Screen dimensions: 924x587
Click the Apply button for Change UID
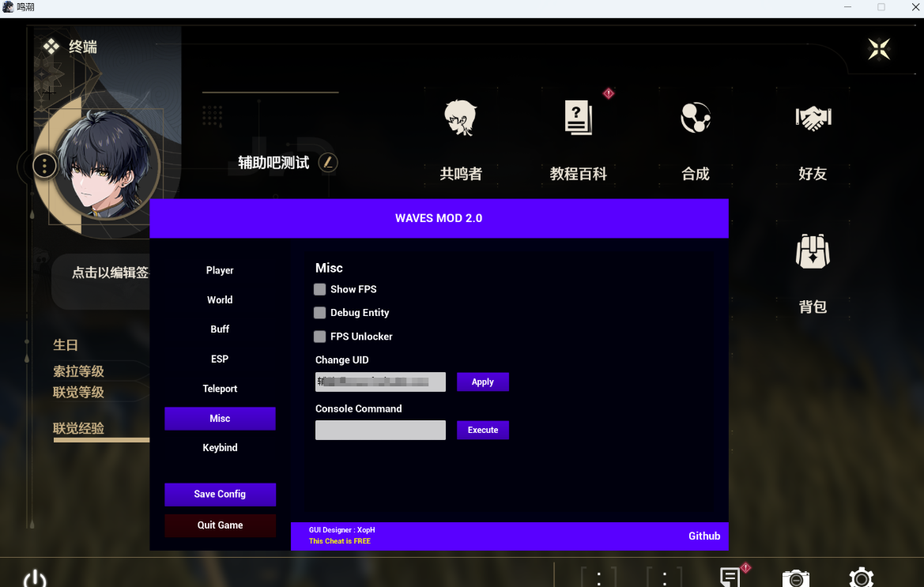482,382
